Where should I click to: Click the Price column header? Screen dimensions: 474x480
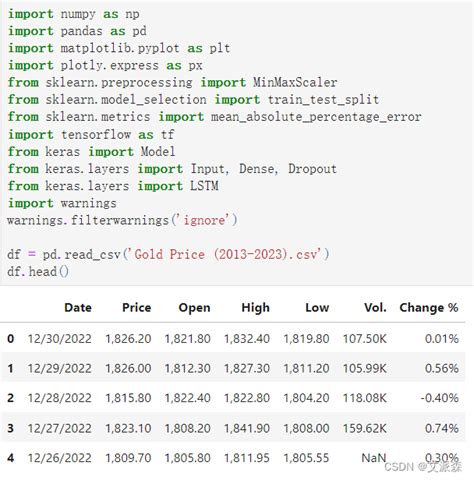pyautogui.click(x=136, y=307)
